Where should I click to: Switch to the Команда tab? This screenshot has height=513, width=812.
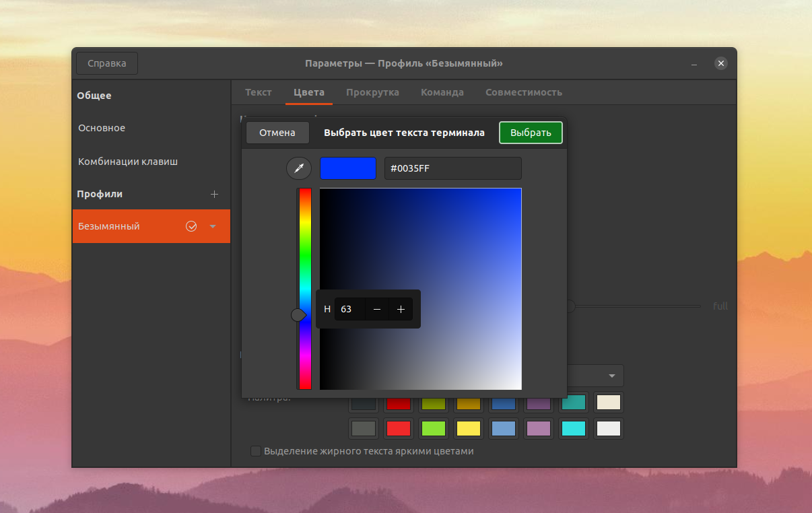click(442, 92)
